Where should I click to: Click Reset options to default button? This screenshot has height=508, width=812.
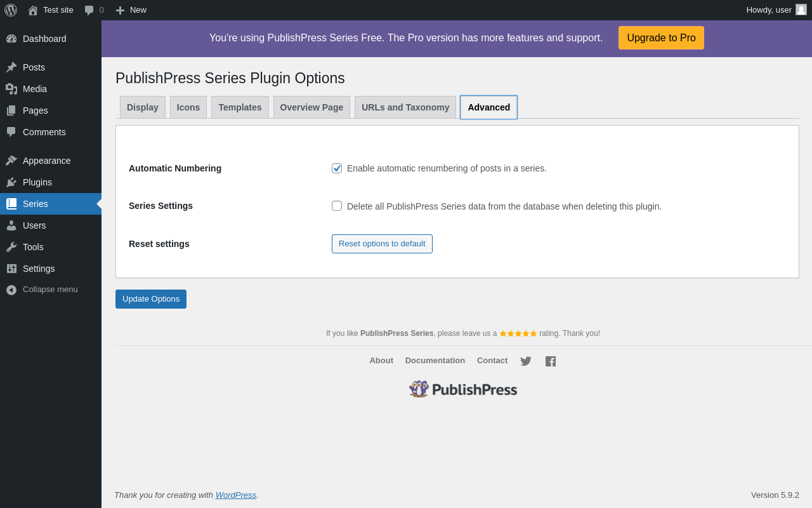(382, 244)
